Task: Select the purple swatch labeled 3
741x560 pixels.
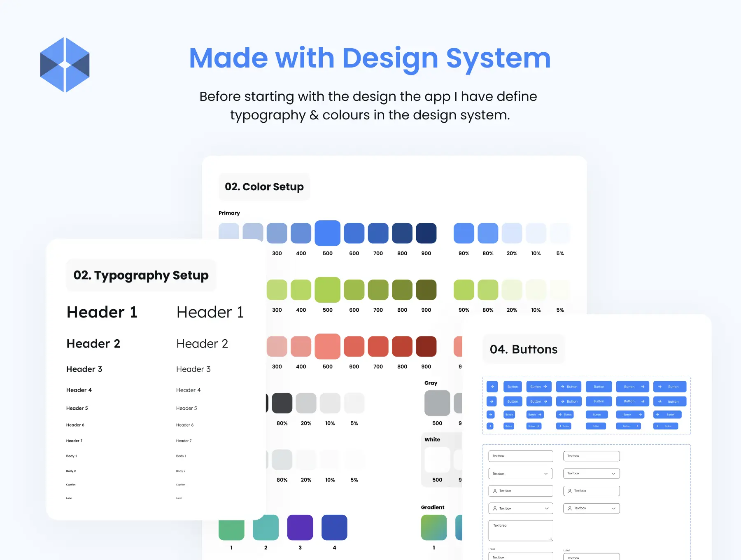Action: coord(300,527)
